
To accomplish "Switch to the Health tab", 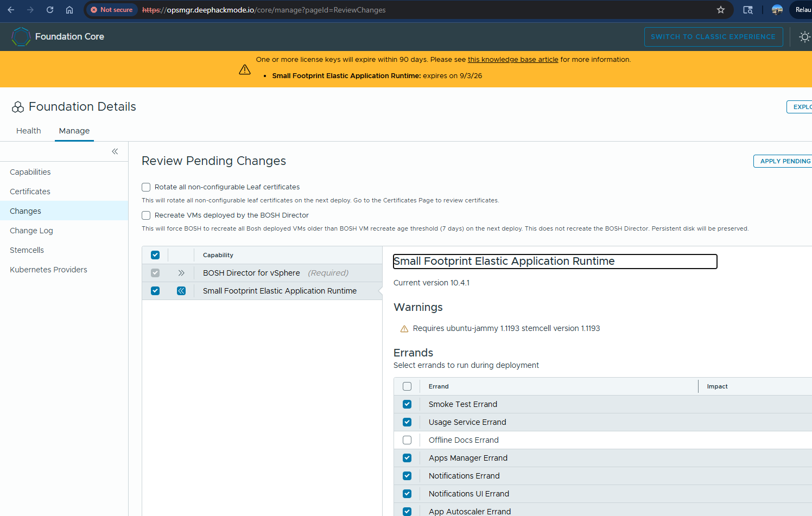I will (x=29, y=131).
